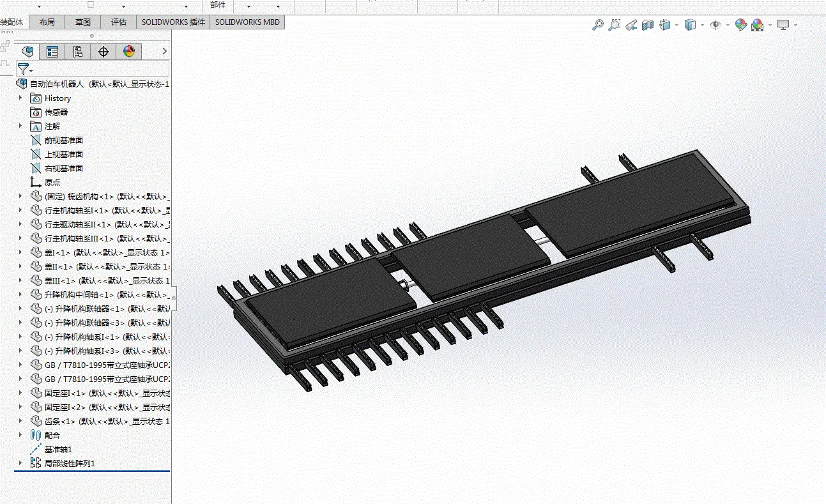Click the Edit Appearance icon
This screenshot has width=826, height=504.
741,25
